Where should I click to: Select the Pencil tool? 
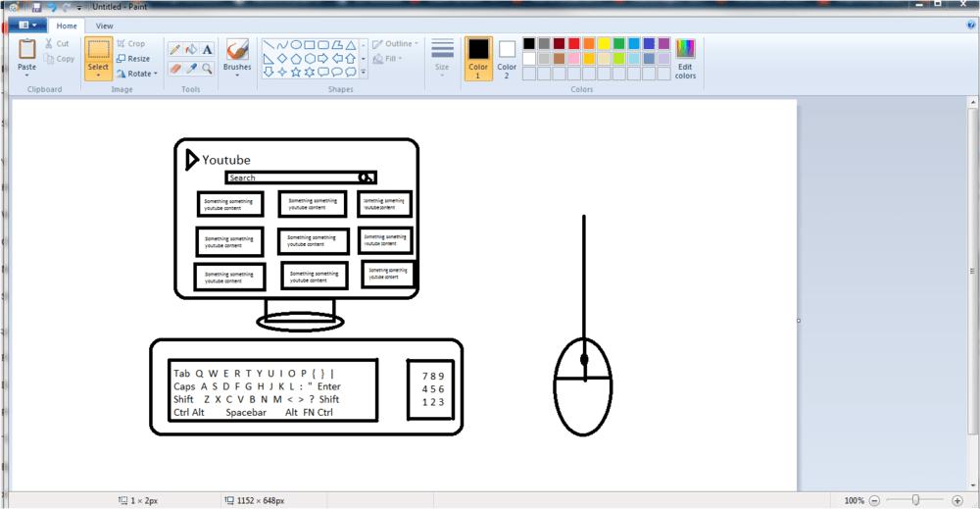pos(175,49)
